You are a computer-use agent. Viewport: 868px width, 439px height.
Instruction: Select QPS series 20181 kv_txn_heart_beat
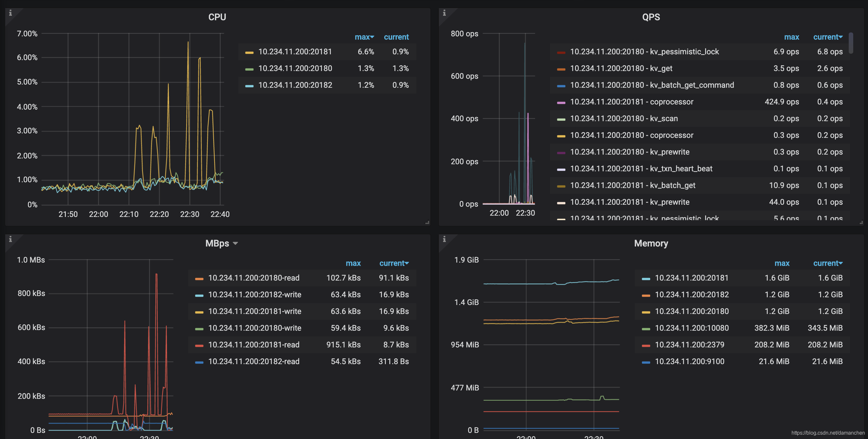641,169
